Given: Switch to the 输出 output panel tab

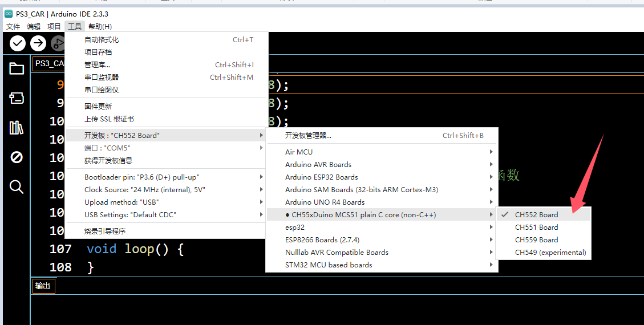Looking at the screenshot, I should click(43, 286).
